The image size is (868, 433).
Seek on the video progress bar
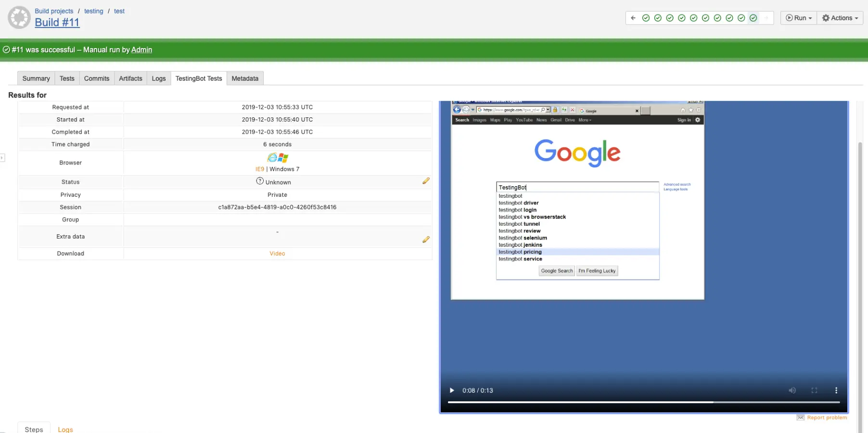pos(644,402)
